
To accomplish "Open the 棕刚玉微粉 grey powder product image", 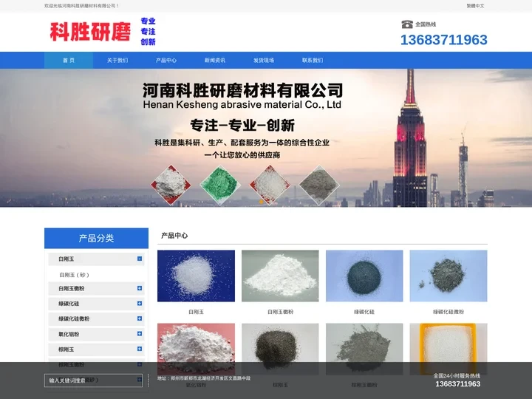I will [x=364, y=349].
